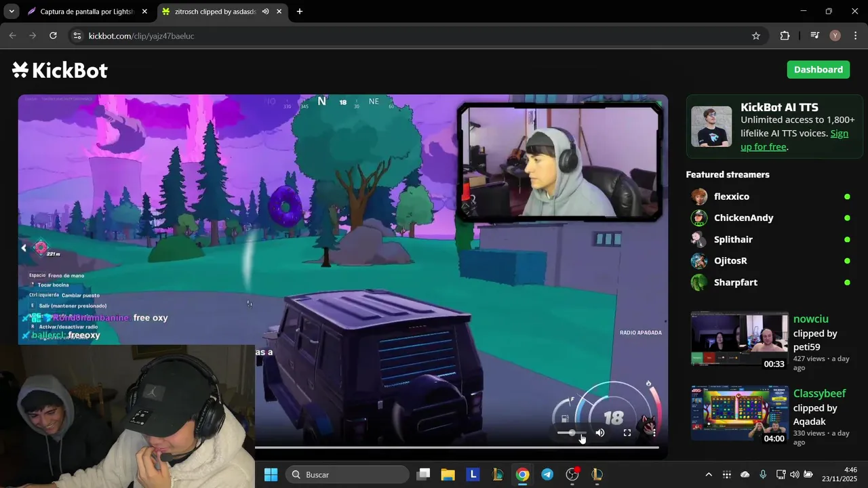Open the nowciu clip title link
This screenshot has height=488, width=868.
[811, 319]
